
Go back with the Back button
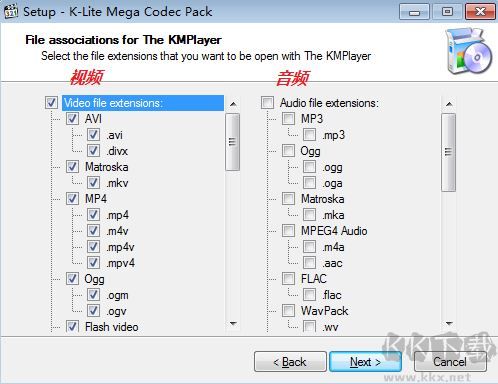coord(290,362)
